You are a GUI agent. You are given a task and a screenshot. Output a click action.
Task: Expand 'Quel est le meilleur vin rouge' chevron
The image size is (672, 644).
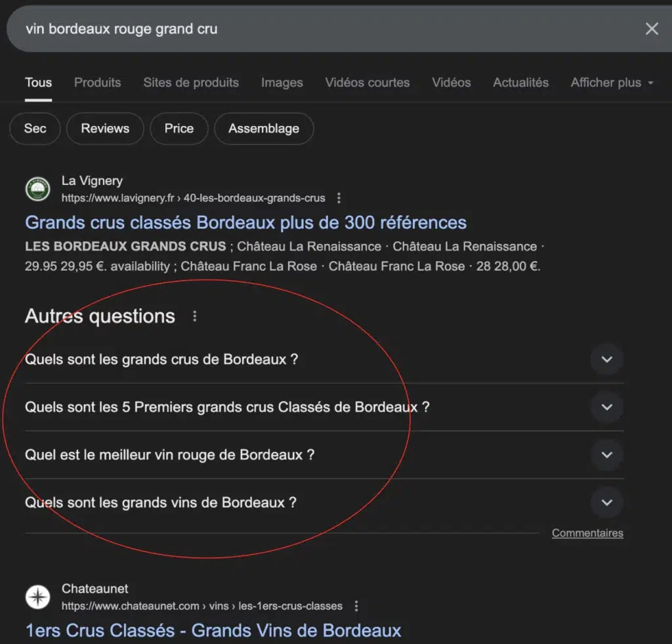[x=606, y=454]
